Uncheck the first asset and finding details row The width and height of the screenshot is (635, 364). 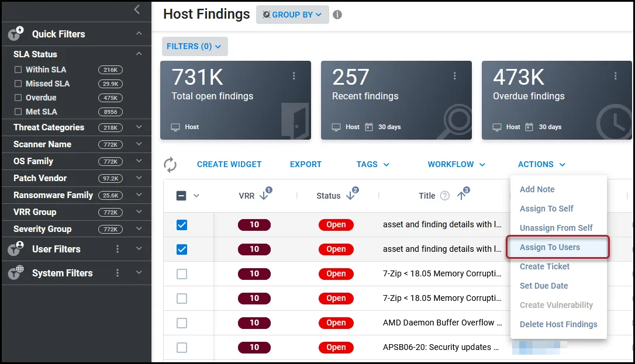(182, 225)
